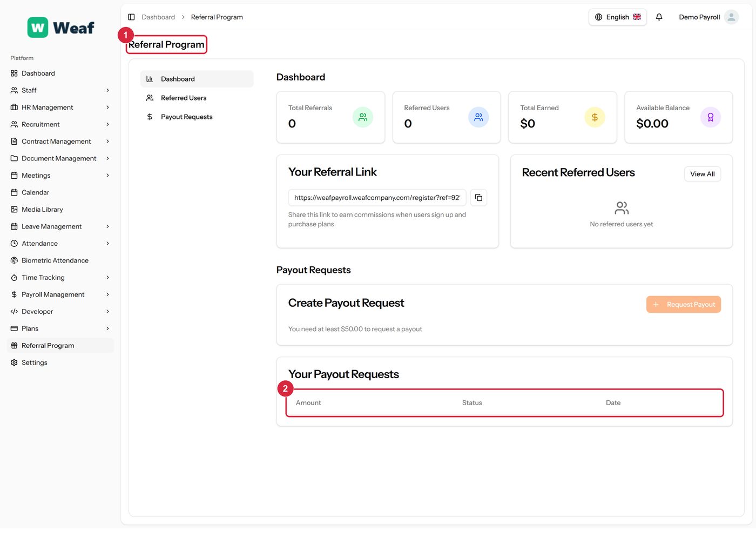This screenshot has width=756, height=551.
Task: Open Time Tracking in the sidebar
Action: click(60, 278)
